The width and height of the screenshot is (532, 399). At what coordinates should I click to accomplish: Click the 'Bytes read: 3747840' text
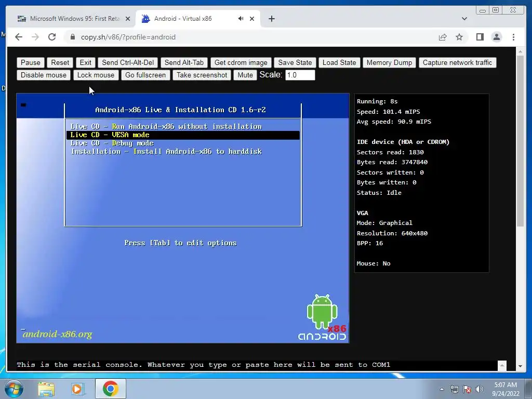(392, 162)
